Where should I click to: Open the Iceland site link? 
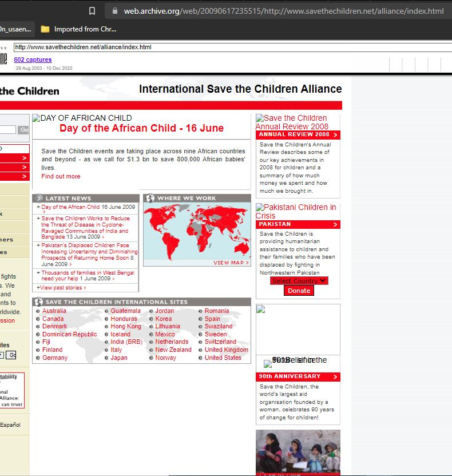click(x=120, y=334)
